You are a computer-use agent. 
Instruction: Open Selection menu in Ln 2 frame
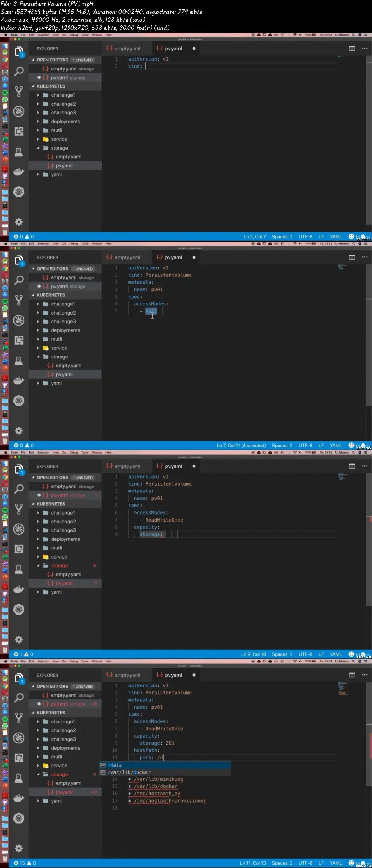pos(43,35)
